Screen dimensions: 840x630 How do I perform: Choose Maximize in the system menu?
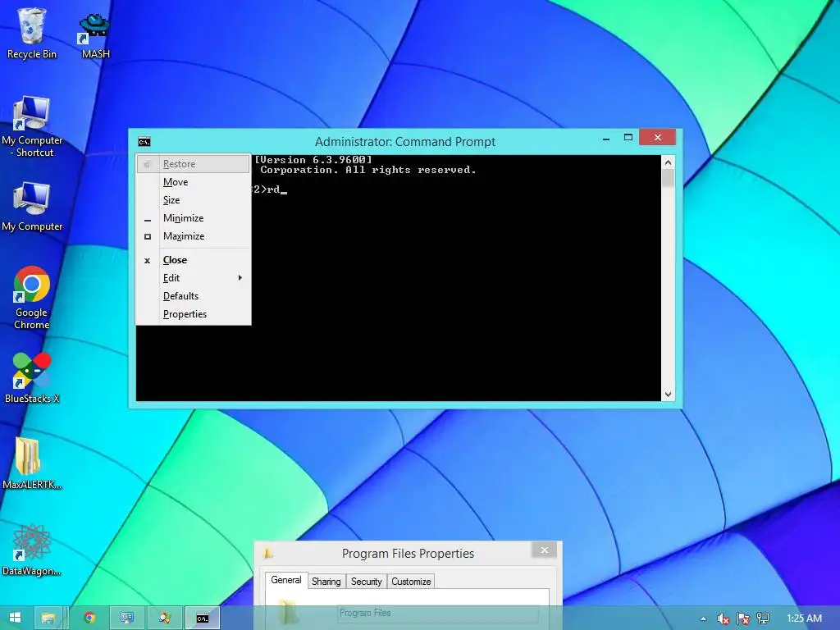point(194,236)
